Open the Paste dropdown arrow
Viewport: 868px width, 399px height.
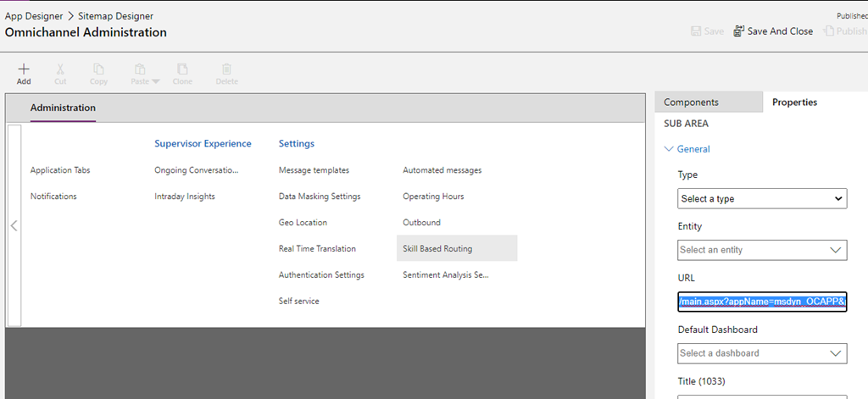point(156,81)
